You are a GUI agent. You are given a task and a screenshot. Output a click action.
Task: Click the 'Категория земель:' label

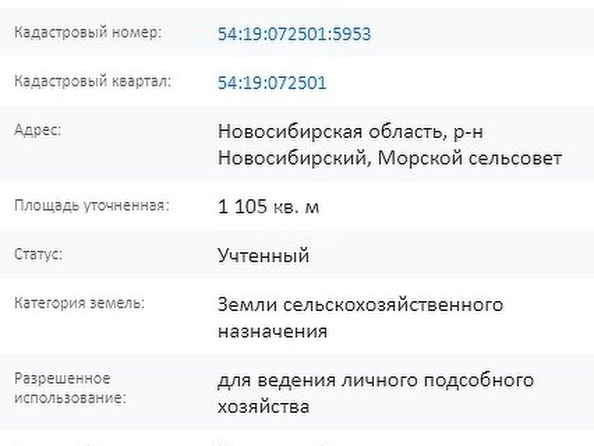pyautogui.click(x=80, y=303)
